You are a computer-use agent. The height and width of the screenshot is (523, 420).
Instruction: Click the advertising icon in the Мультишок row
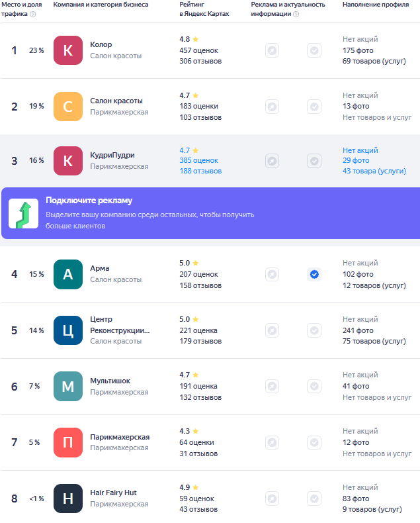(x=272, y=387)
